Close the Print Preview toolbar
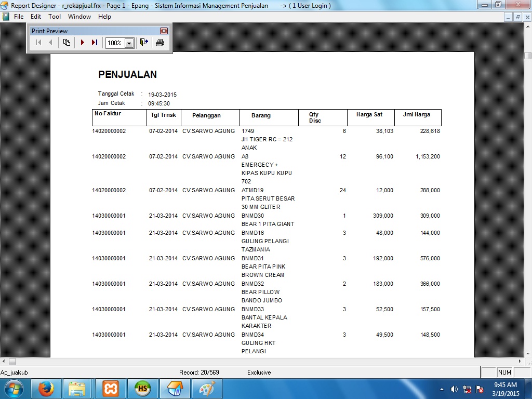 click(164, 31)
